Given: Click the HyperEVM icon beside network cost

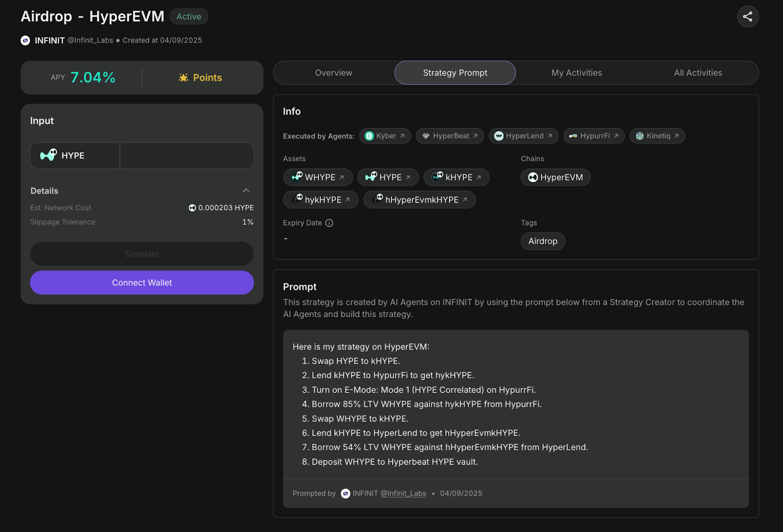Looking at the screenshot, I should [x=192, y=208].
